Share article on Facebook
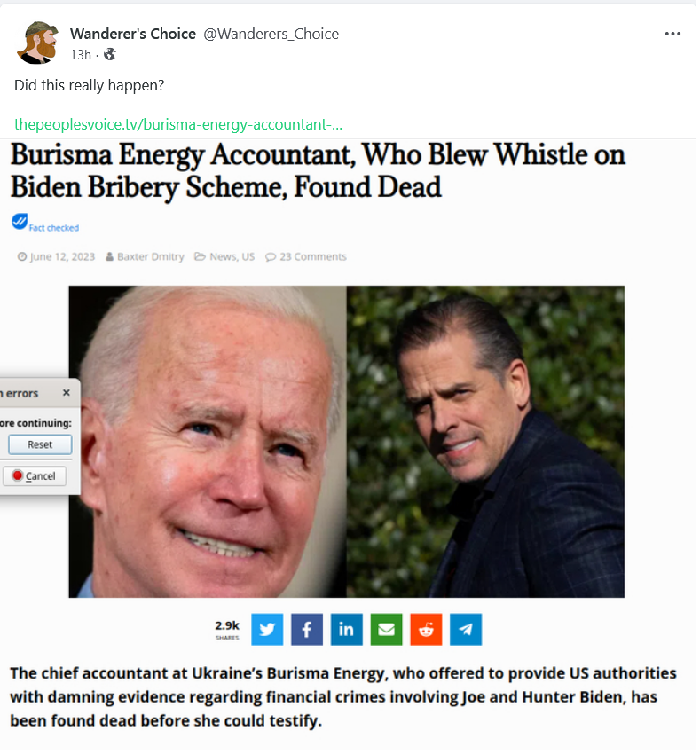 click(309, 632)
